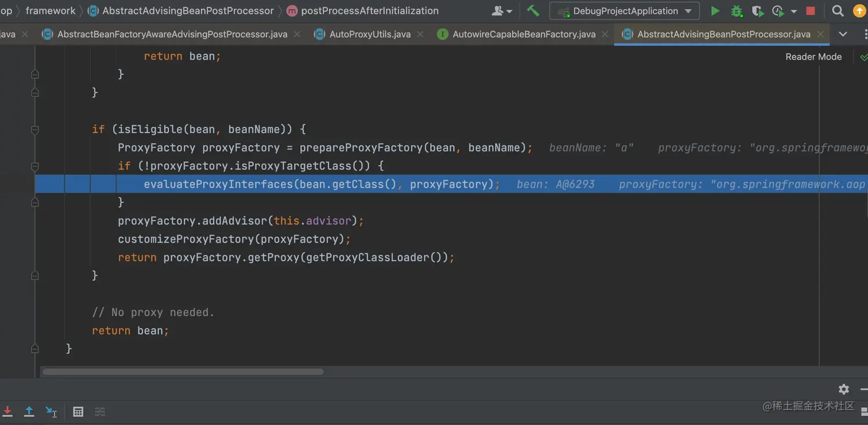
Task: Close the AutowireCapableBeanFactory.java tab
Action: point(606,34)
